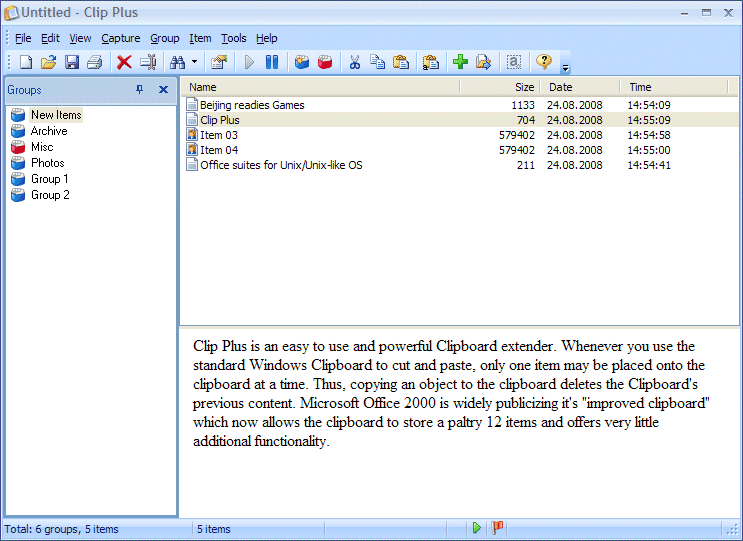Open the View menu

click(x=80, y=38)
